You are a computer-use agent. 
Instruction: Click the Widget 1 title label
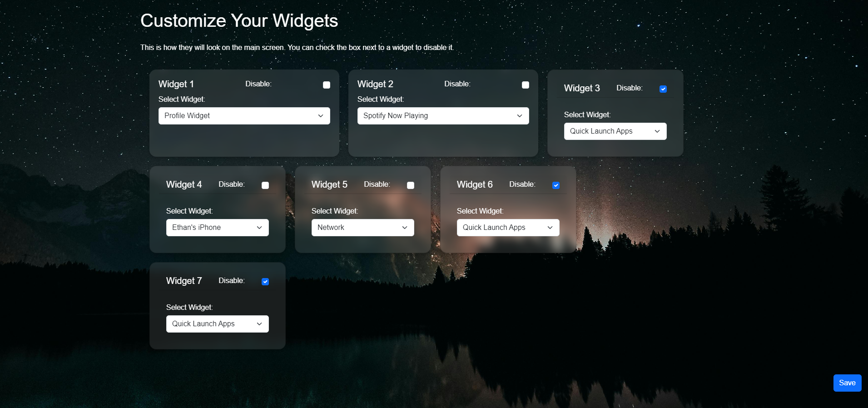point(176,84)
